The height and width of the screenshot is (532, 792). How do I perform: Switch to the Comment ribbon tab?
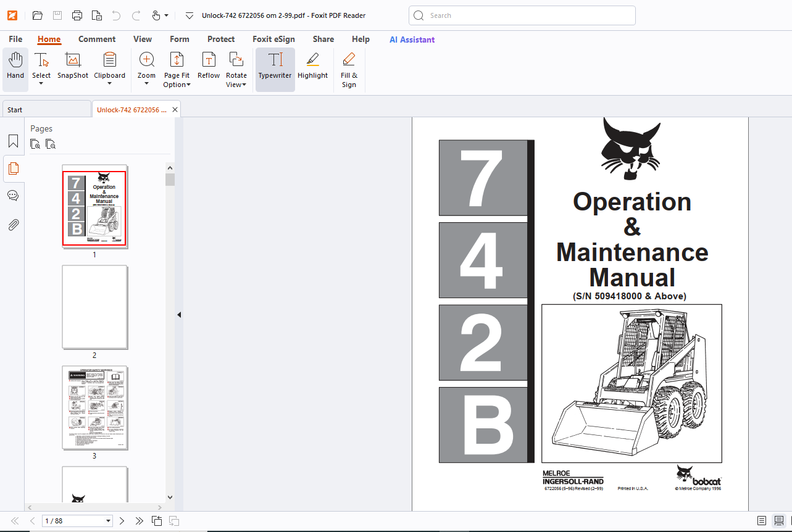(x=97, y=39)
